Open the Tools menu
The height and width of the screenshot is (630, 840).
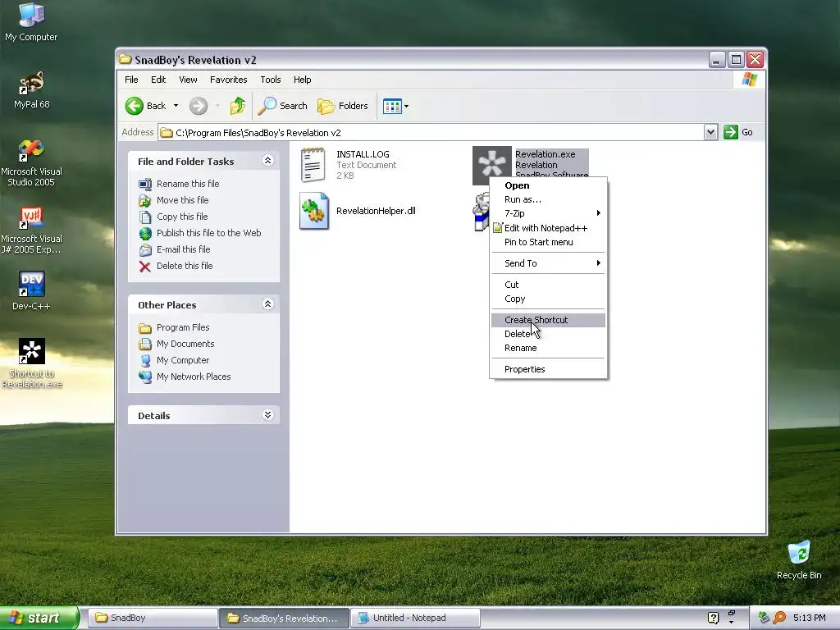271,80
